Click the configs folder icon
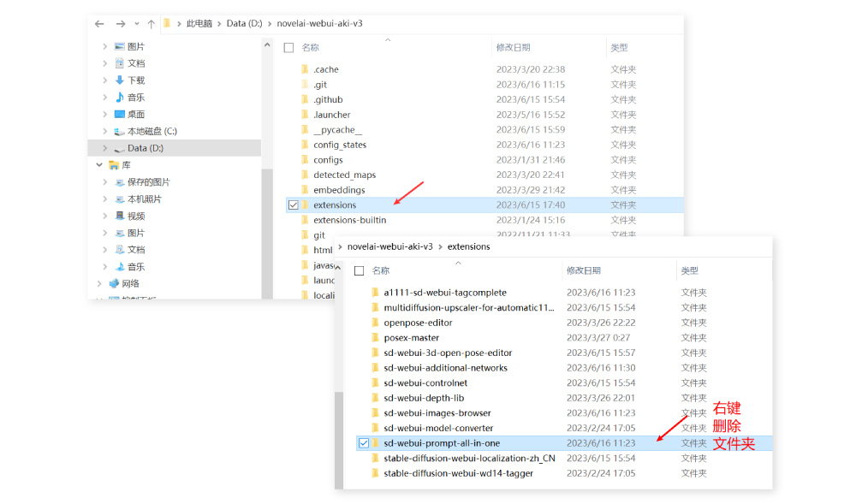The height and width of the screenshot is (504, 856). [305, 160]
